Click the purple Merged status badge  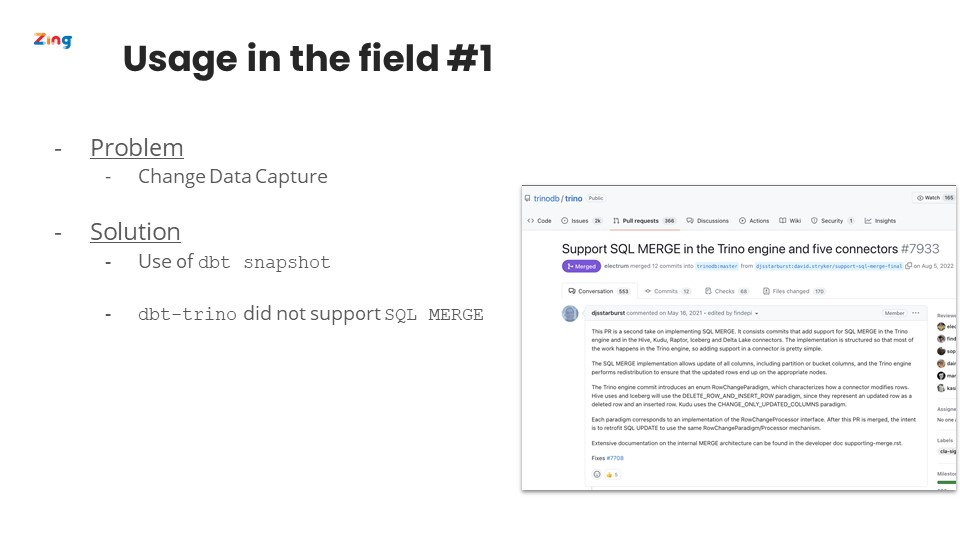pyautogui.click(x=581, y=266)
